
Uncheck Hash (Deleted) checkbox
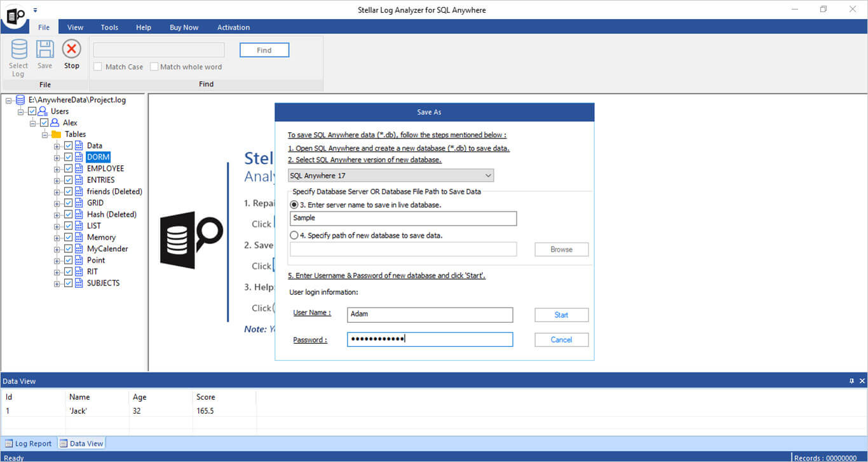pyautogui.click(x=68, y=214)
